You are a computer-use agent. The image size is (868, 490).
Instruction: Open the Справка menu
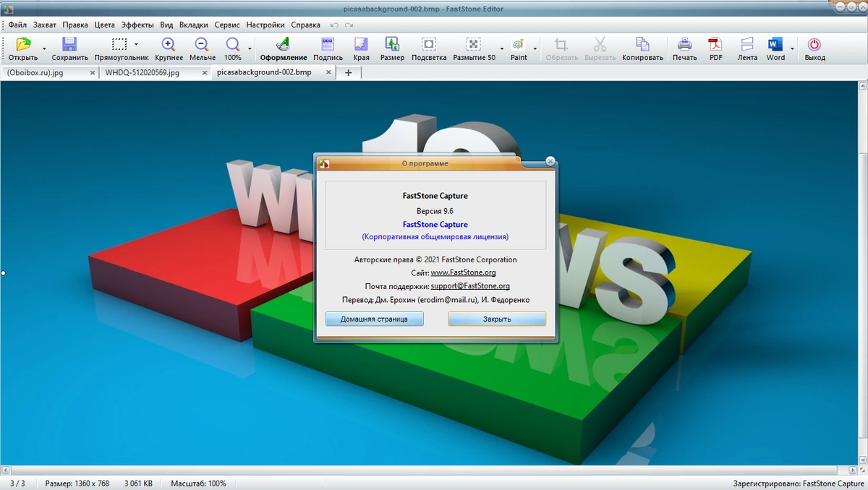pos(305,25)
